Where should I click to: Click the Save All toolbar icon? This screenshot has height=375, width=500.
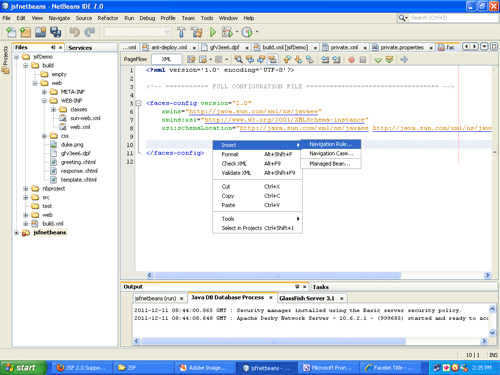pos(55,32)
